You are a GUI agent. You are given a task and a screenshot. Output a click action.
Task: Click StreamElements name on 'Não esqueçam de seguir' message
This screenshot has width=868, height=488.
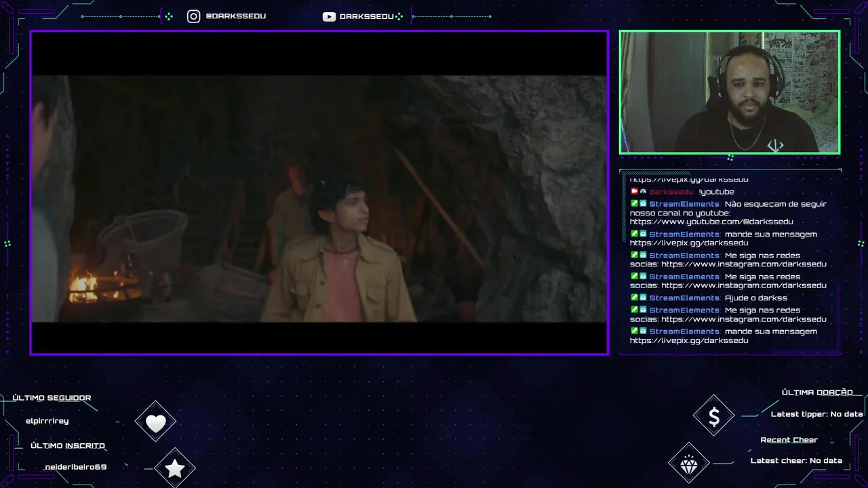point(684,204)
